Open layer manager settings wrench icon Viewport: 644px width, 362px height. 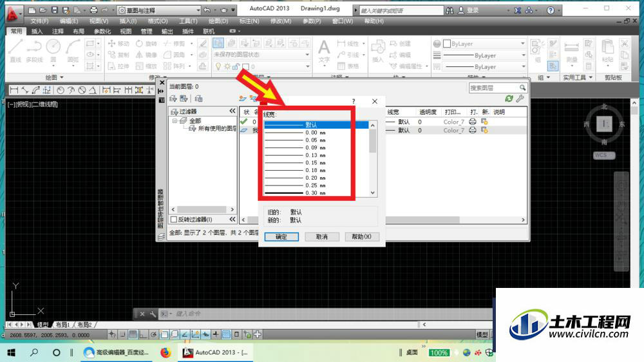coord(520,99)
